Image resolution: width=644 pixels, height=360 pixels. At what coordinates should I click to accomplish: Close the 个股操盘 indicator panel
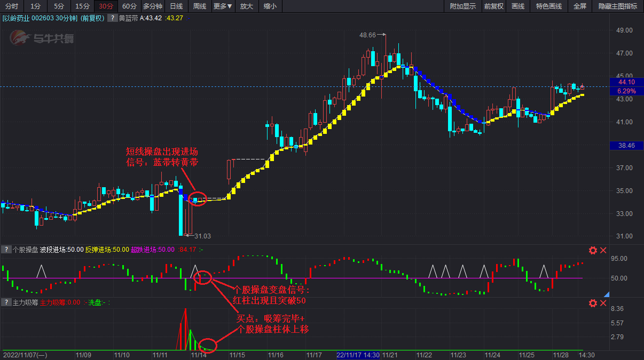pyautogui.click(x=603, y=250)
